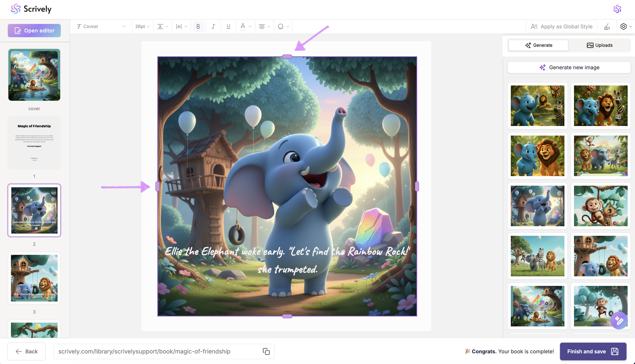This screenshot has height=364, width=635.
Task: Toggle italic text style
Action: point(213,27)
